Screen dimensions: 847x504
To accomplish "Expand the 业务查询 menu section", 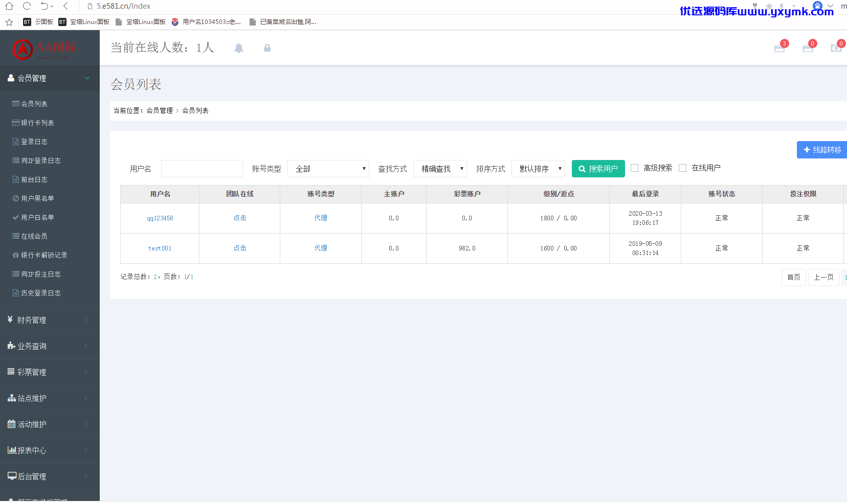I will (50, 346).
